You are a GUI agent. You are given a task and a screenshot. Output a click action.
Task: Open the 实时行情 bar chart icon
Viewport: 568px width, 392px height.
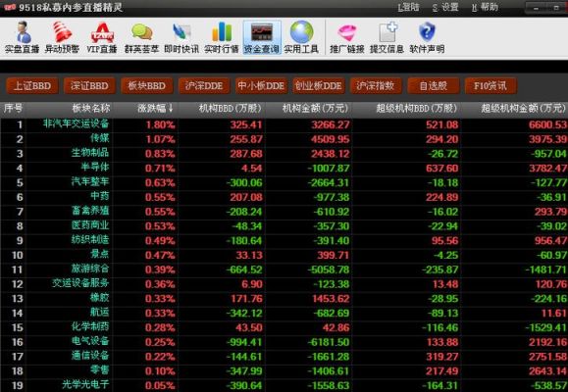pos(222,37)
